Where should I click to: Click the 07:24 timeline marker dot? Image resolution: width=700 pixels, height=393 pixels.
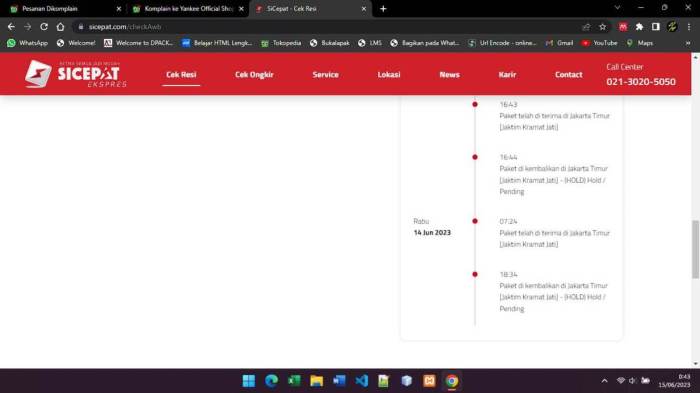[x=475, y=221]
